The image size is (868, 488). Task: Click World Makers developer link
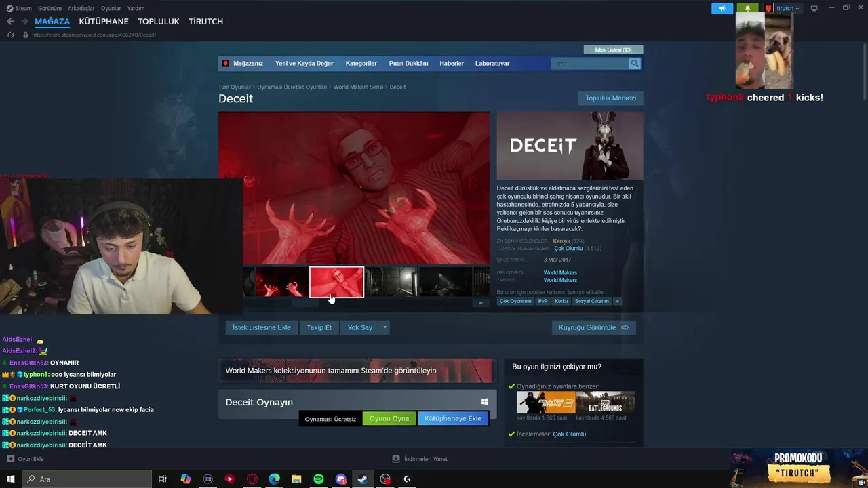pos(560,273)
